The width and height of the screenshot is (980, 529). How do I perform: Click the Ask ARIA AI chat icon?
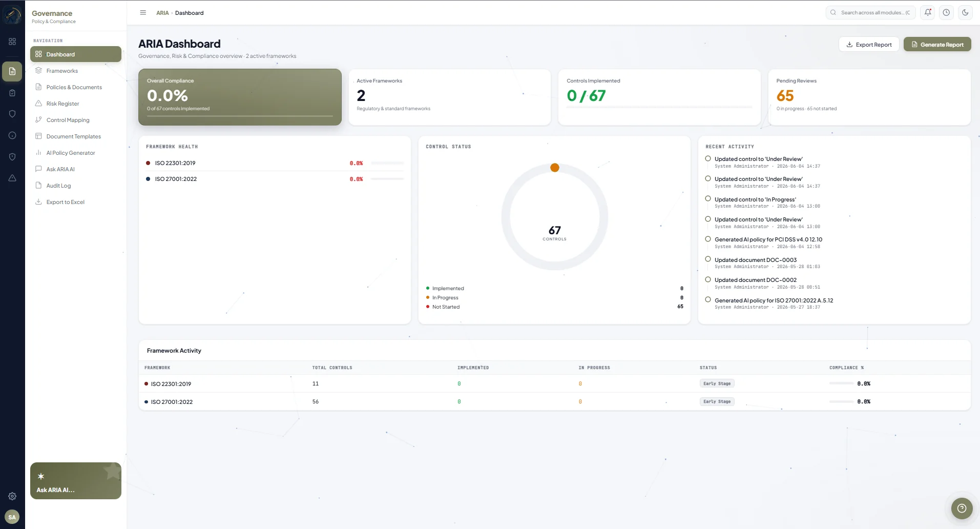pos(38,169)
